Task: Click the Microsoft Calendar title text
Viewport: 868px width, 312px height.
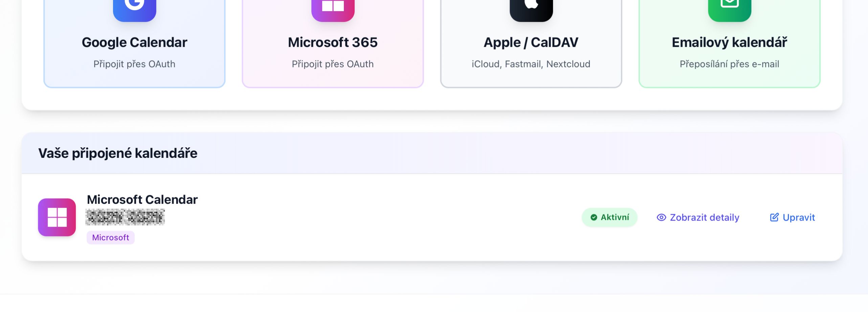Action: point(142,200)
